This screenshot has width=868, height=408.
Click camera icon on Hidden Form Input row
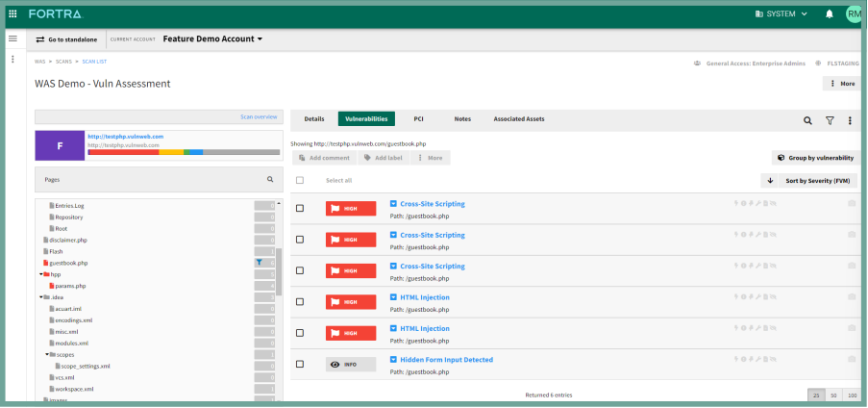tap(852, 360)
